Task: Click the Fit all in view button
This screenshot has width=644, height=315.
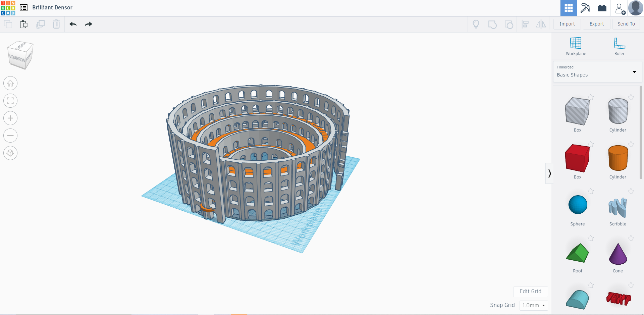Action: (x=10, y=101)
